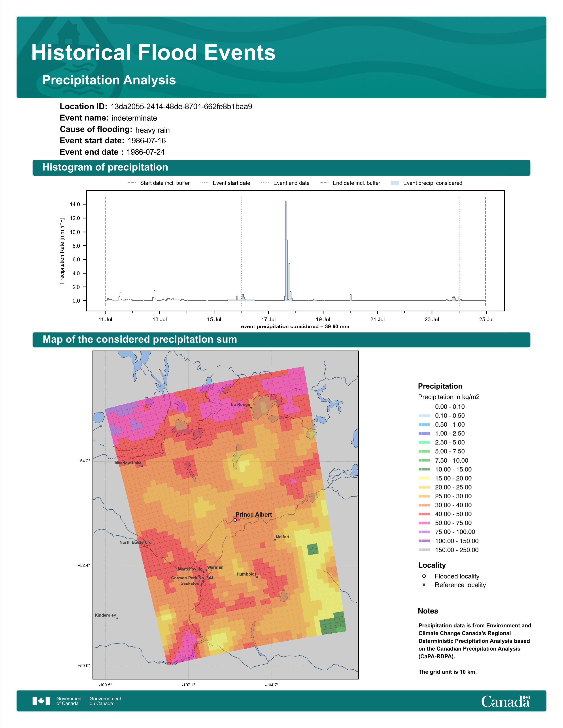
Task: Click the 0.10 - 0.50 precipitation color swatch
Action: coord(424,416)
